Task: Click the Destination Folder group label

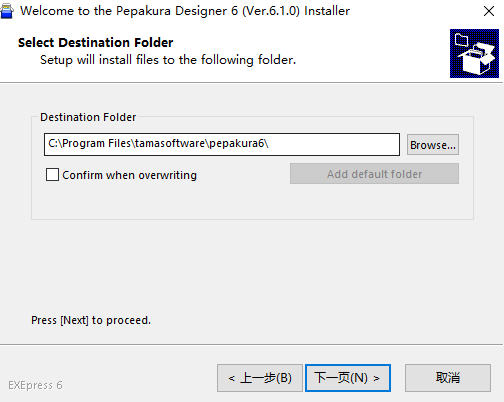Action: [x=88, y=117]
